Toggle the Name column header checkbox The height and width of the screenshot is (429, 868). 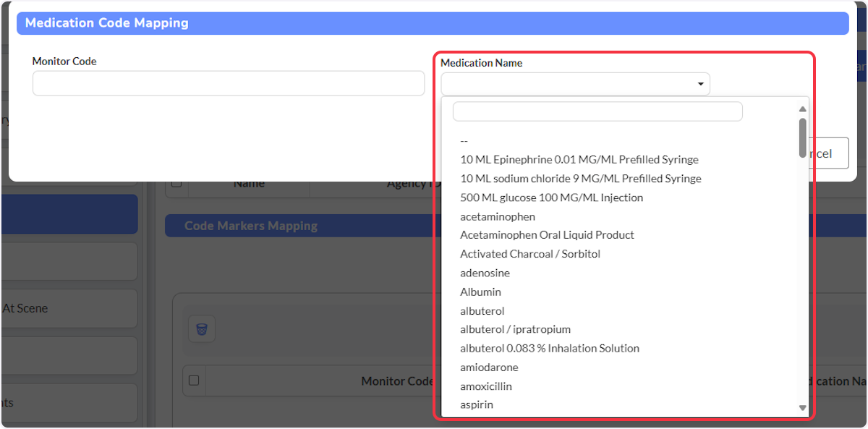(176, 184)
